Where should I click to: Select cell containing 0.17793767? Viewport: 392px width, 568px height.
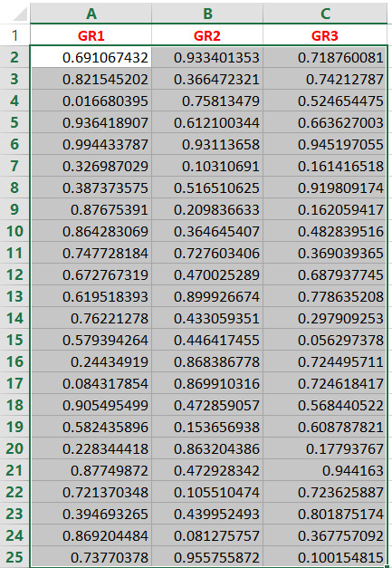point(325,448)
